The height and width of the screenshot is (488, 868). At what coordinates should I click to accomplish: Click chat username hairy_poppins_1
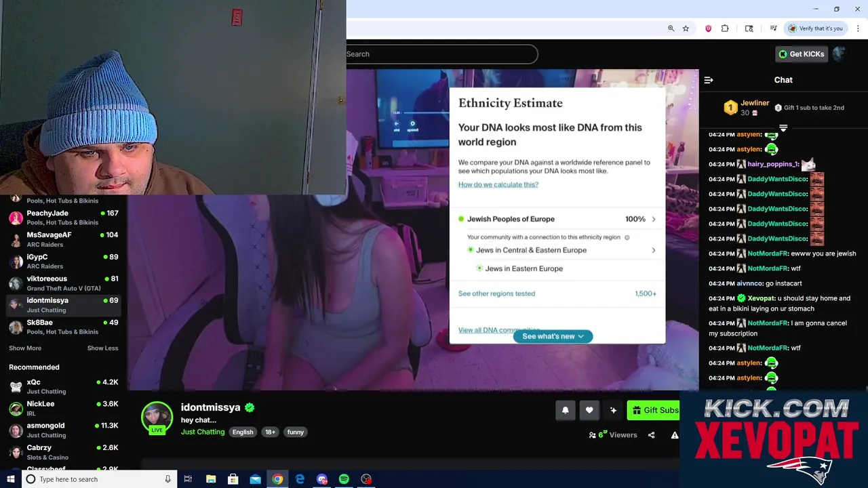click(773, 164)
